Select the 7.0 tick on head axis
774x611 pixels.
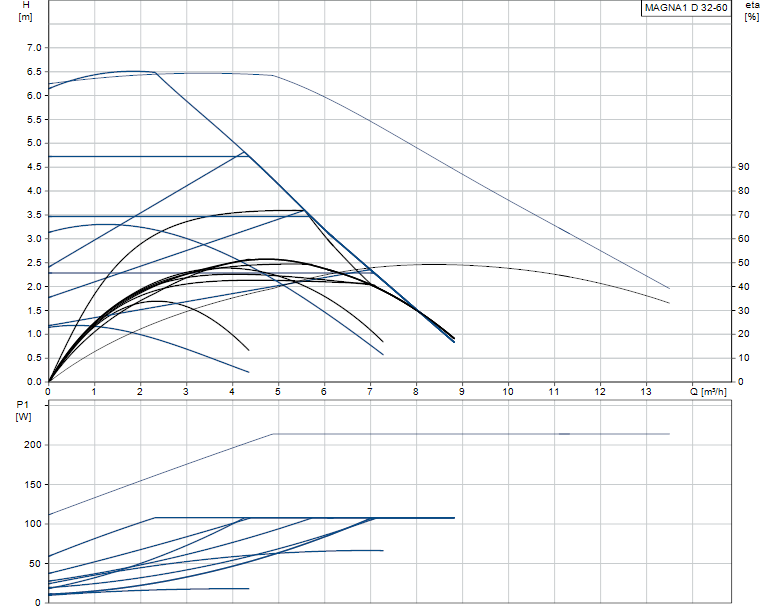point(34,48)
